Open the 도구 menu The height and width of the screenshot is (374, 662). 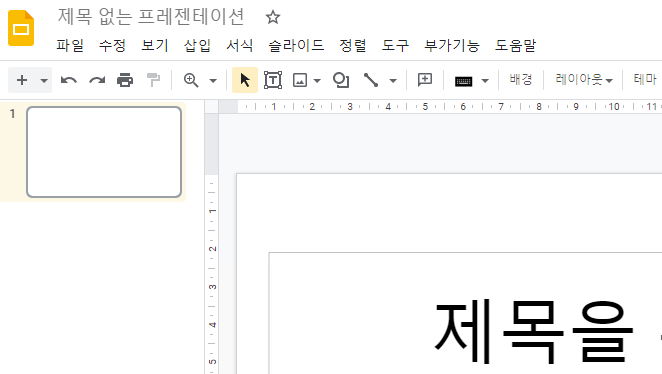click(x=395, y=45)
